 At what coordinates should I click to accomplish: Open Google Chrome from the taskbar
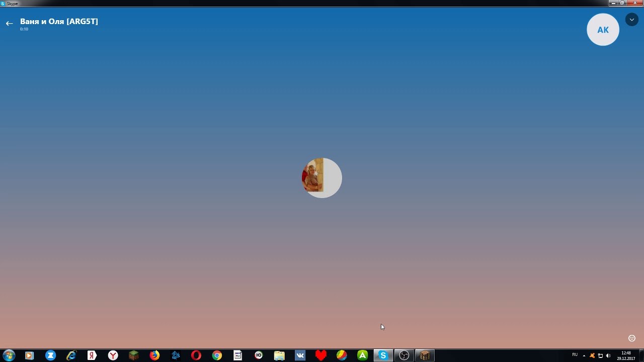pyautogui.click(x=217, y=355)
